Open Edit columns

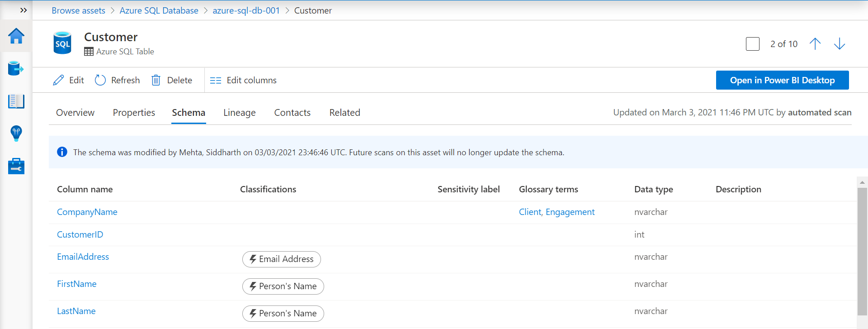tap(244, 80)
